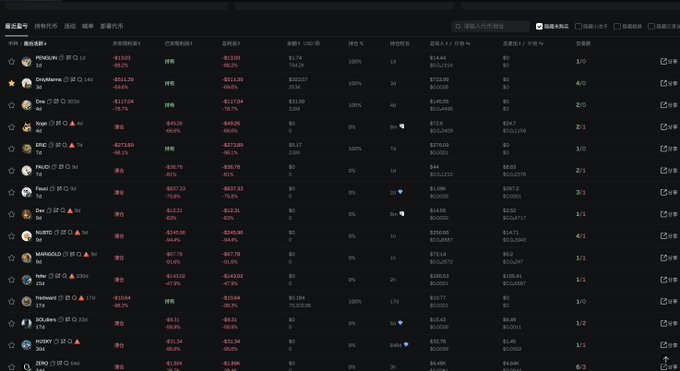Click the $14.44 total buy value
680x371 pixels.
click(438, 58)
